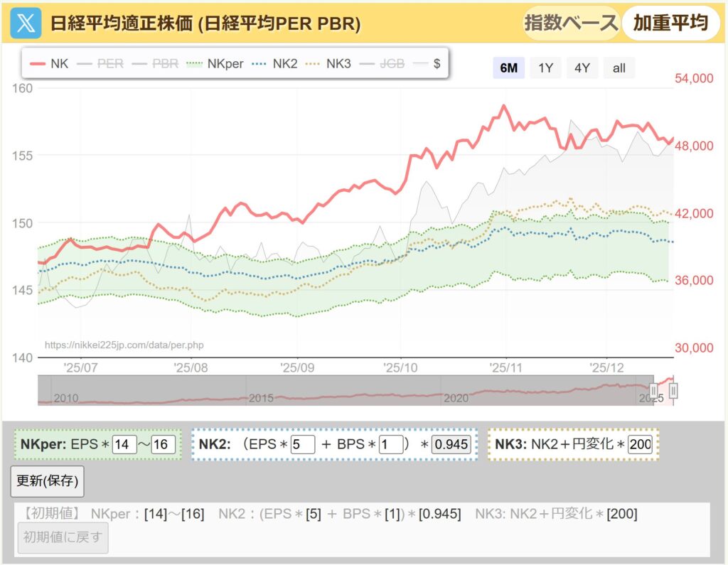
Task: Switch to the 1Y time range tab
Action: [x=545, y=68]
